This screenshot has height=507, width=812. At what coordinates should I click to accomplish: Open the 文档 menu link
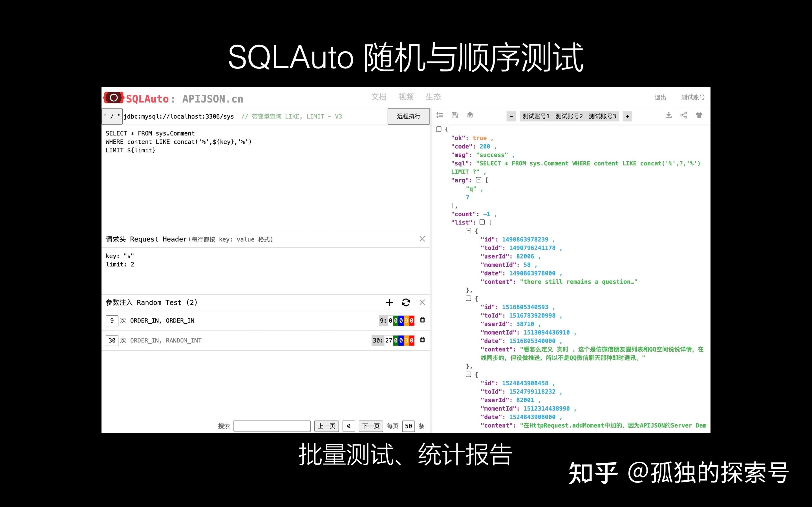pyautogui.click(x=379, y=97)
